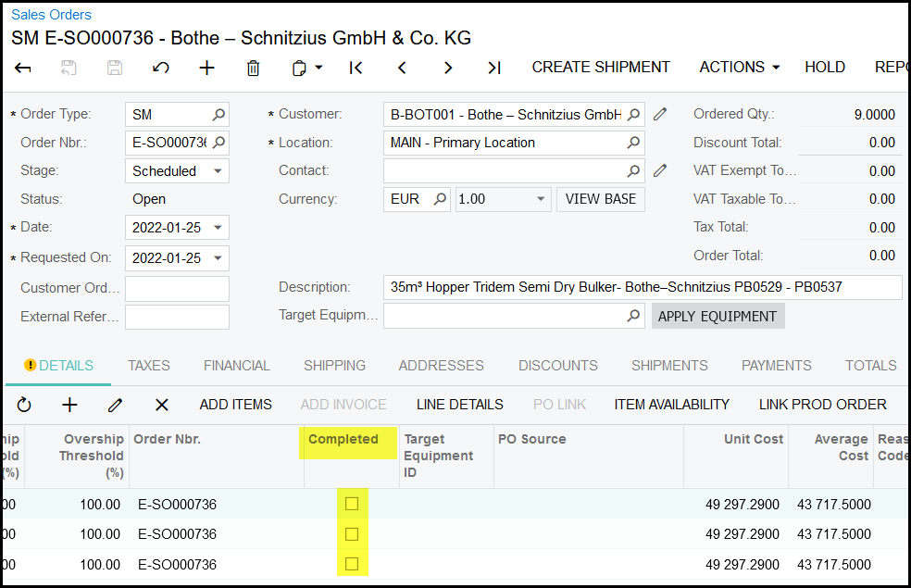Open Customer lookup magnifier icon
The image size is (911, 588).
633,115
